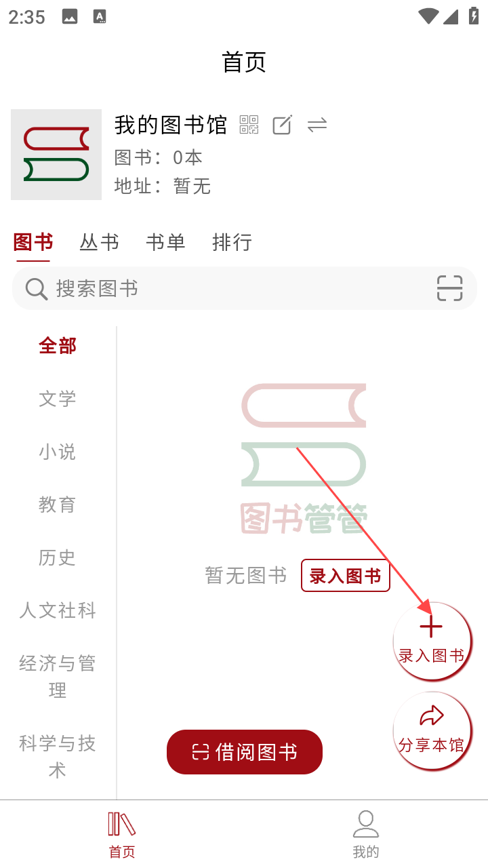Tap the red 借阅图书 button
Viewport: 488px width, 868px height.
coord(245,752)
